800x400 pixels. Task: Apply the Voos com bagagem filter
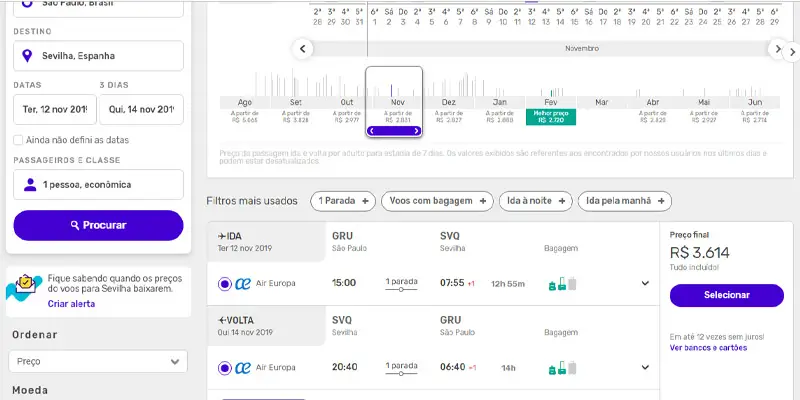(x=437, y=201)
